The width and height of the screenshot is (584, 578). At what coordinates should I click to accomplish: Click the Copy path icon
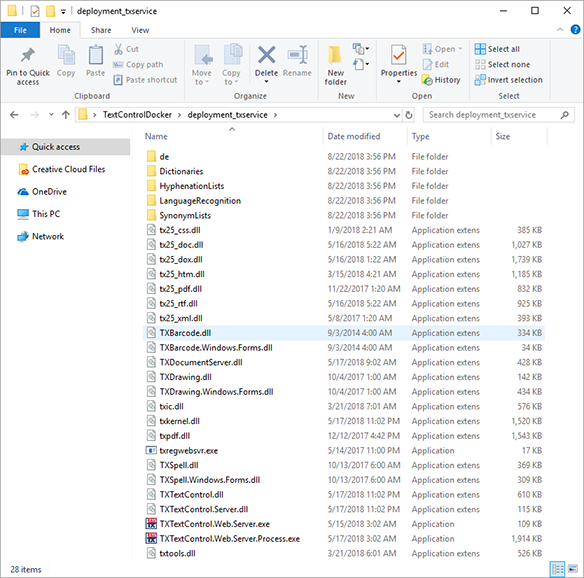click(x=118, y=64)
